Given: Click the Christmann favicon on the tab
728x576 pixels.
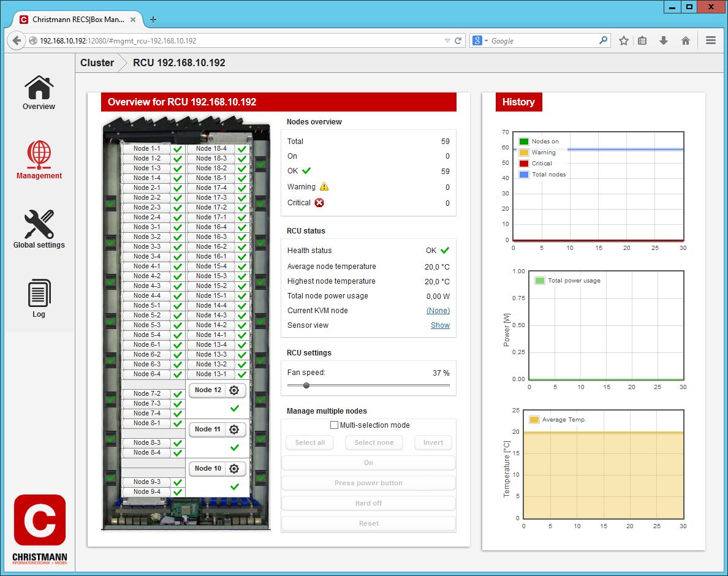Looking at the screenshot, I should pos(24,20).
